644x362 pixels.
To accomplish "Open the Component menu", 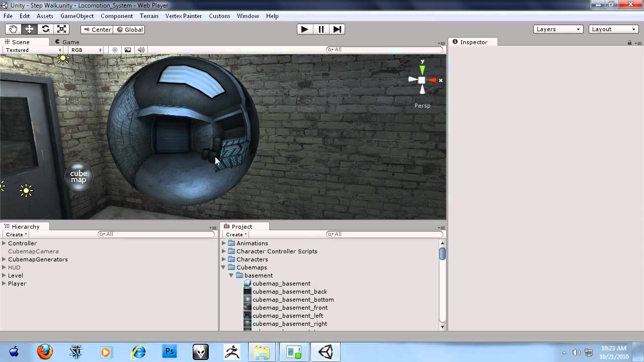I will click(117, 16).
